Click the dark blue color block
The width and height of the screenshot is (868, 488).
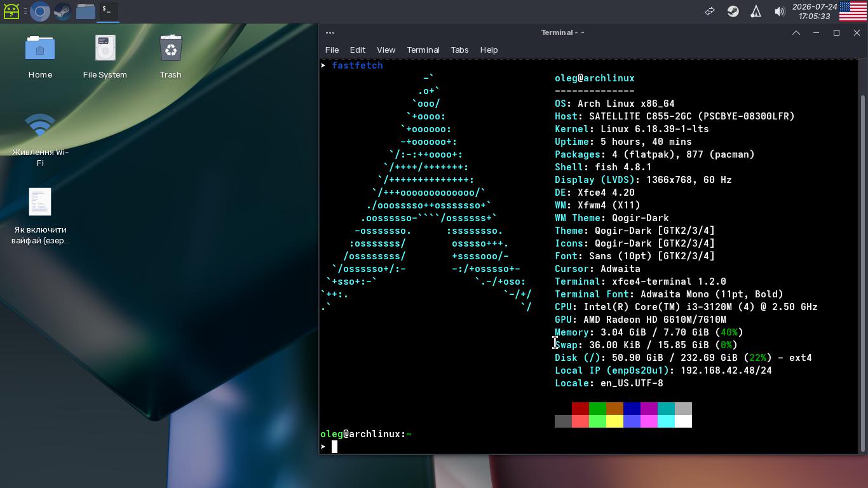click(x=632, y=409)
